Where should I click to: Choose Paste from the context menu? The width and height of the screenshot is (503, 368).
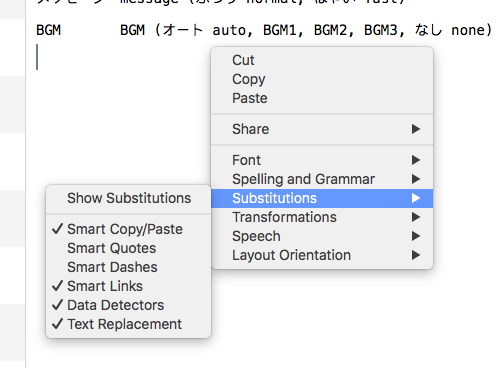[x=322, y=98]
